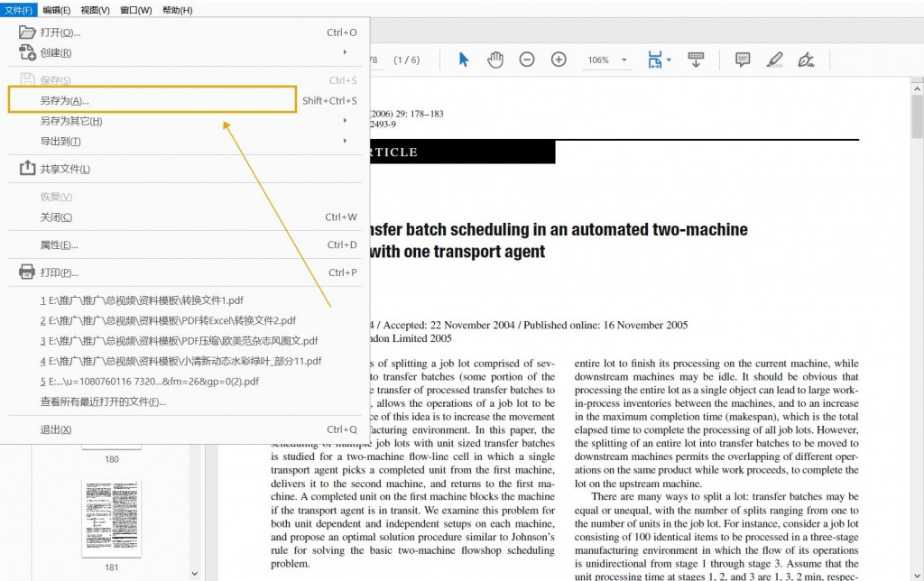Activate the hand pan tool
924x581 pixels.
click(x=495, y=60)
